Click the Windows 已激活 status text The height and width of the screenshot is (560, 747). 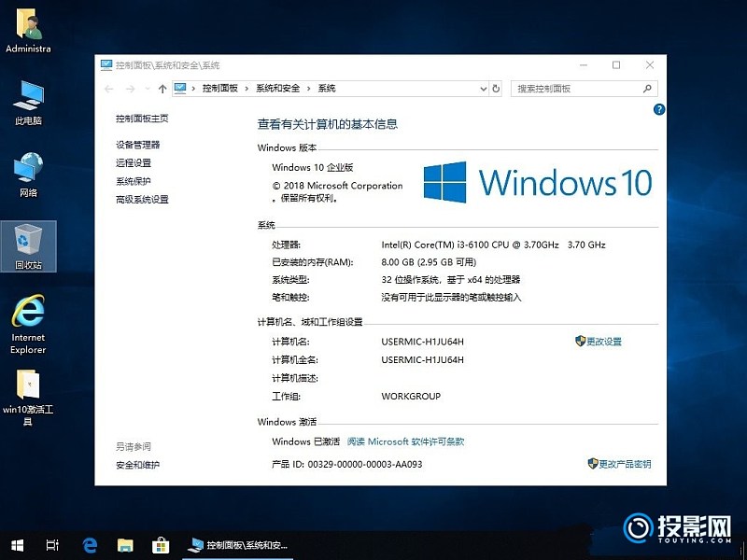click(x=306, y=441)
